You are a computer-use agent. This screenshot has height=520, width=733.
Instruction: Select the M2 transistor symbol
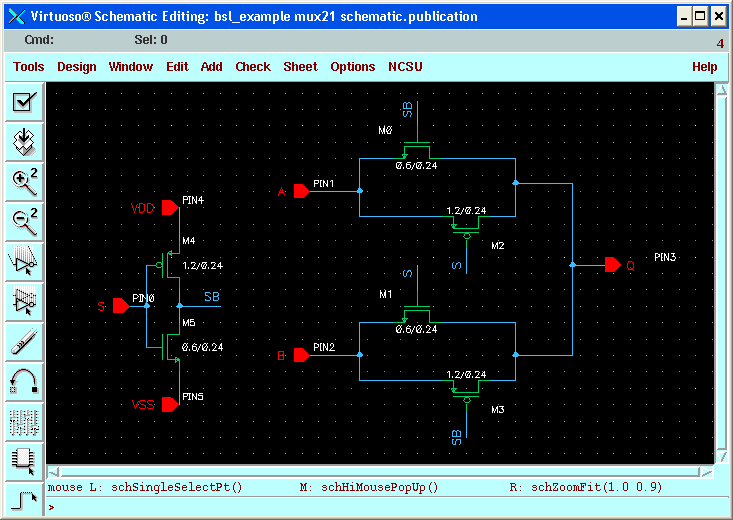tap(466, 226)
